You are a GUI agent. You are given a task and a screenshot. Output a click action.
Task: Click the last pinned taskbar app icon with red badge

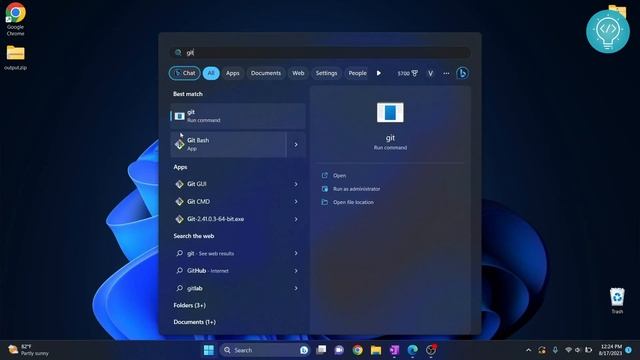(431, 350)
